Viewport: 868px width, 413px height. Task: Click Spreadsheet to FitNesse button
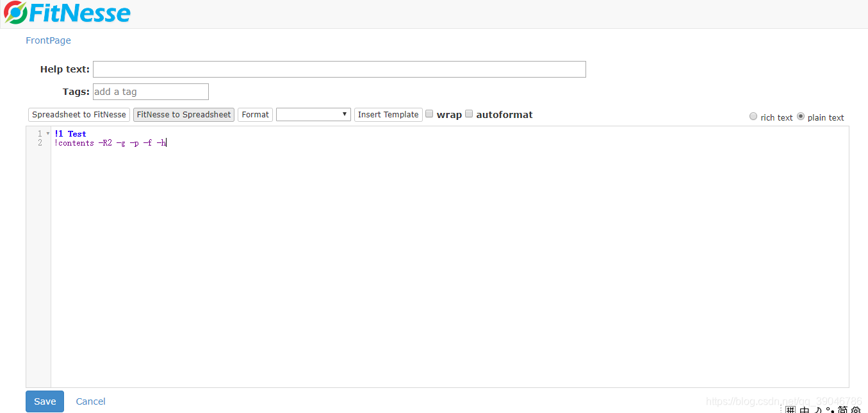pos(79,115)
